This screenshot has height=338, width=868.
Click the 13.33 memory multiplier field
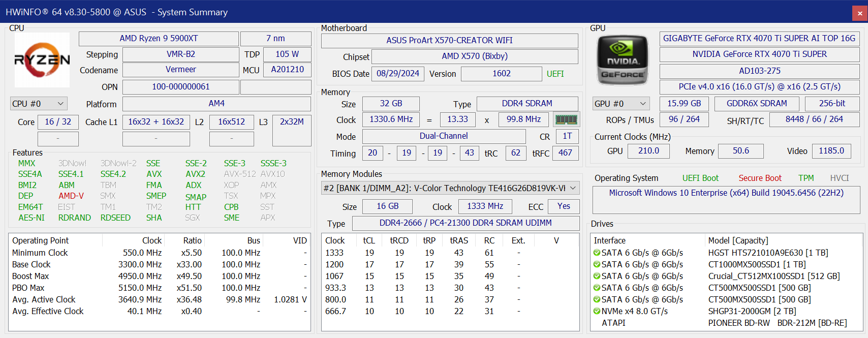457,119
